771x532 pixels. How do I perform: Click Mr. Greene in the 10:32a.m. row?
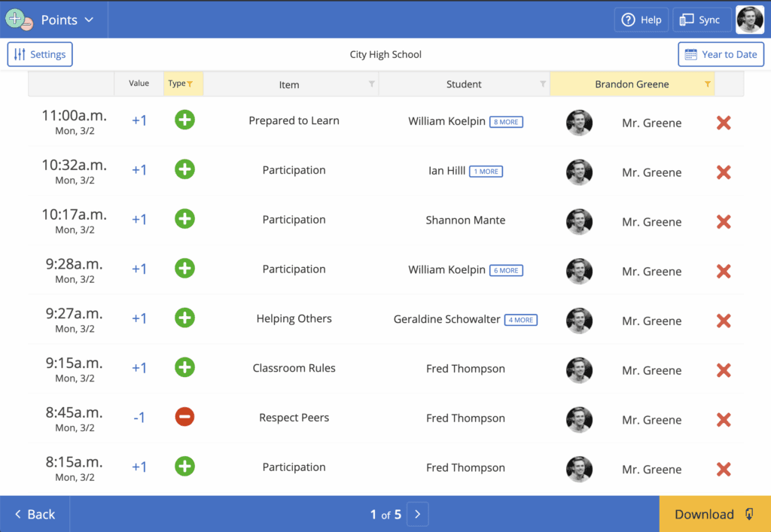pyautogui.click(x=651, y=172)
